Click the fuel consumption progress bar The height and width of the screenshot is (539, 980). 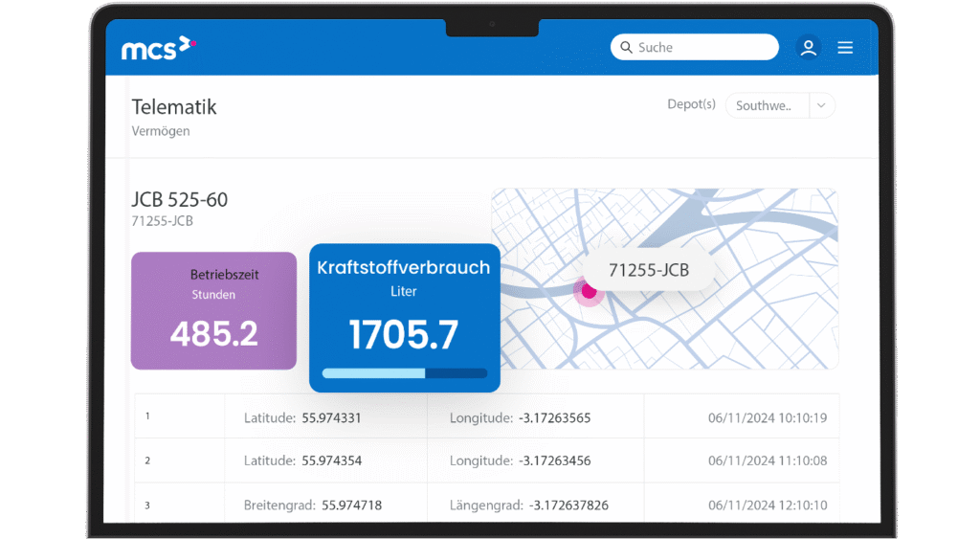click(405, 373)
